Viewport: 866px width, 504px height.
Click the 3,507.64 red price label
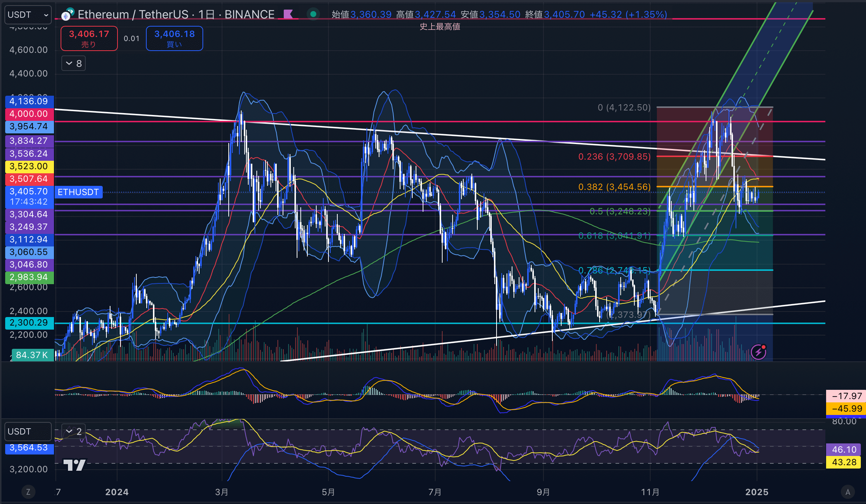tap(29, 179)
